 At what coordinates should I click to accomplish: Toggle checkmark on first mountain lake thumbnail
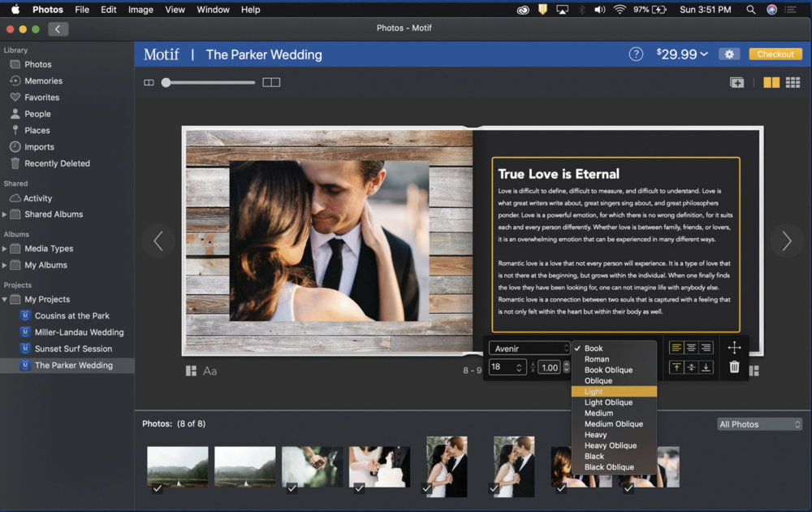(158, 488)
